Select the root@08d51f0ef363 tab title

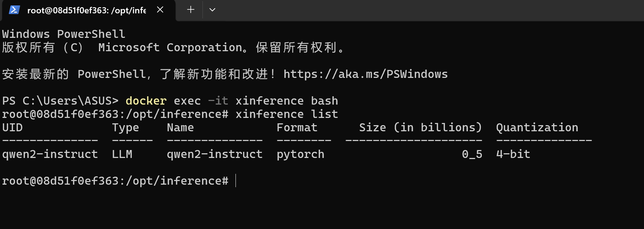pyautogui.click(x=86, y=10)
